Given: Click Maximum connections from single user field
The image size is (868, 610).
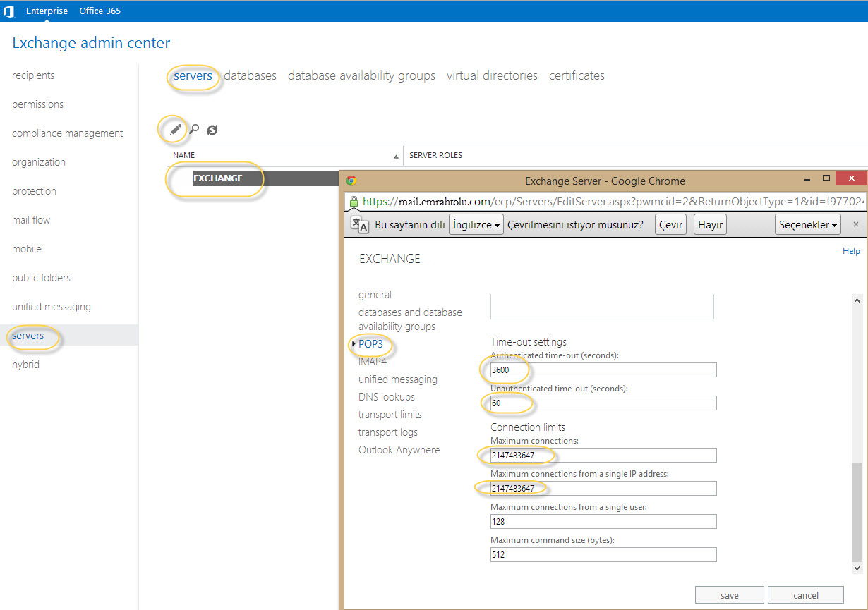Looking at the screenshot, I should coord(603,521).
